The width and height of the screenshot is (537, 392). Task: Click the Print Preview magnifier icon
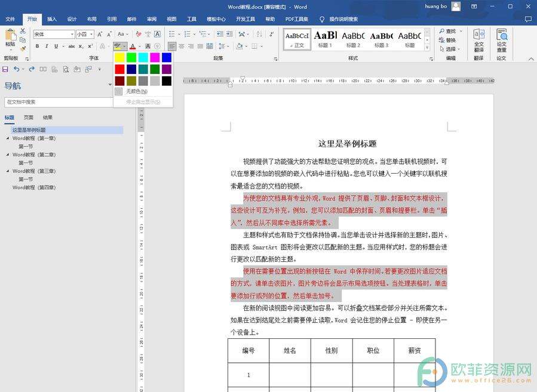(x=66, y=69)
